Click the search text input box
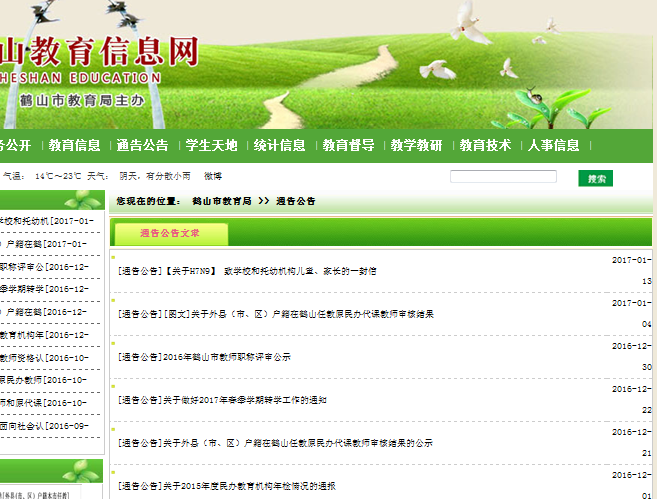Viewport: 657px width, 499px height. pos(503,177)
